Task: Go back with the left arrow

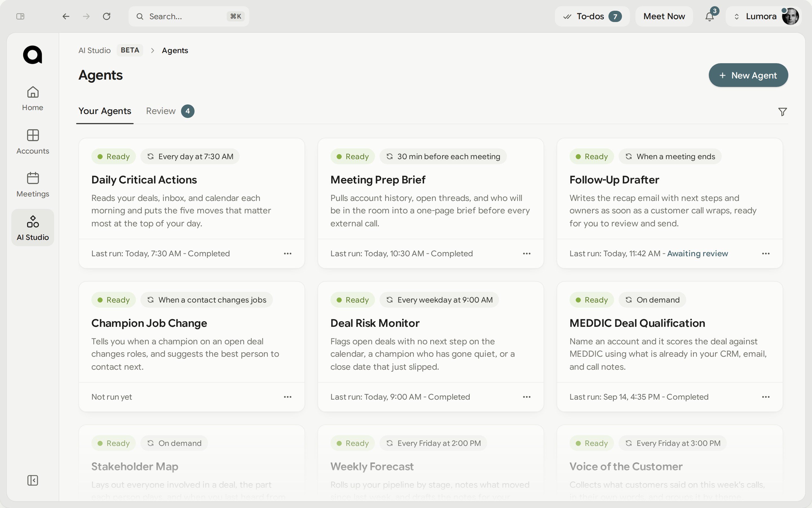Action: tap(66, 16)
